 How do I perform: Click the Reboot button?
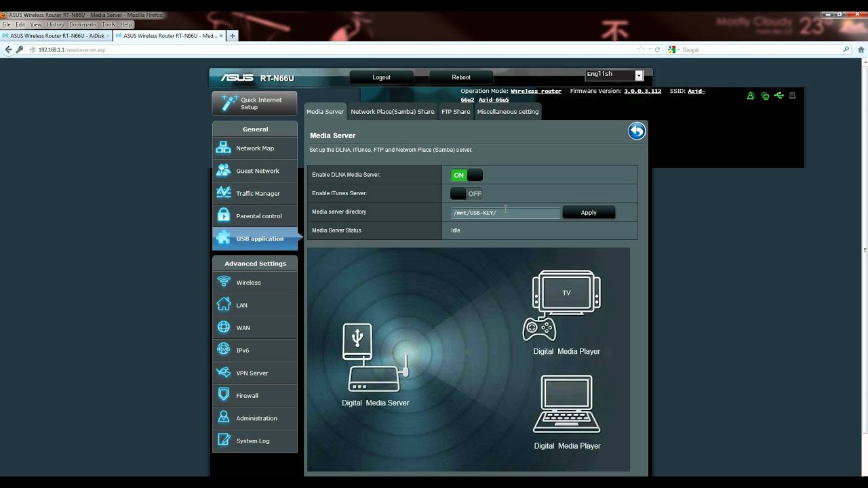point(461,77)
